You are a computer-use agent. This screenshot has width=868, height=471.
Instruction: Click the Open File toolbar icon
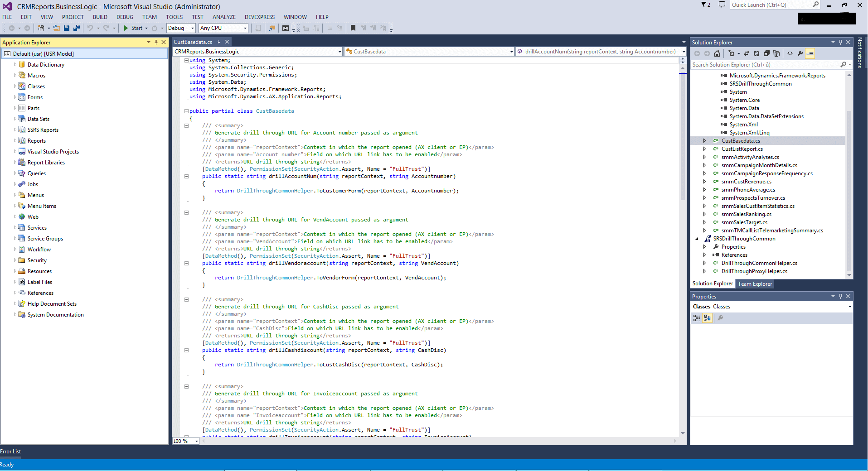(x=56, y=28)
